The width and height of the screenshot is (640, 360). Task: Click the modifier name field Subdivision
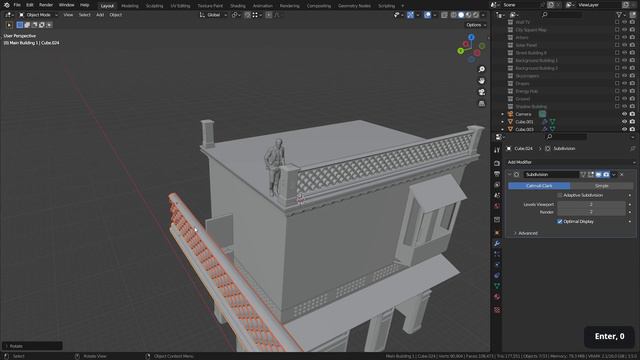(x=551, y=174)
